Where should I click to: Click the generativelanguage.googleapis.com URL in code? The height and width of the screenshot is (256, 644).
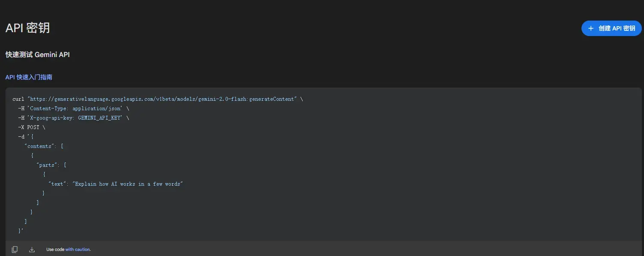[x=162, y=99]
